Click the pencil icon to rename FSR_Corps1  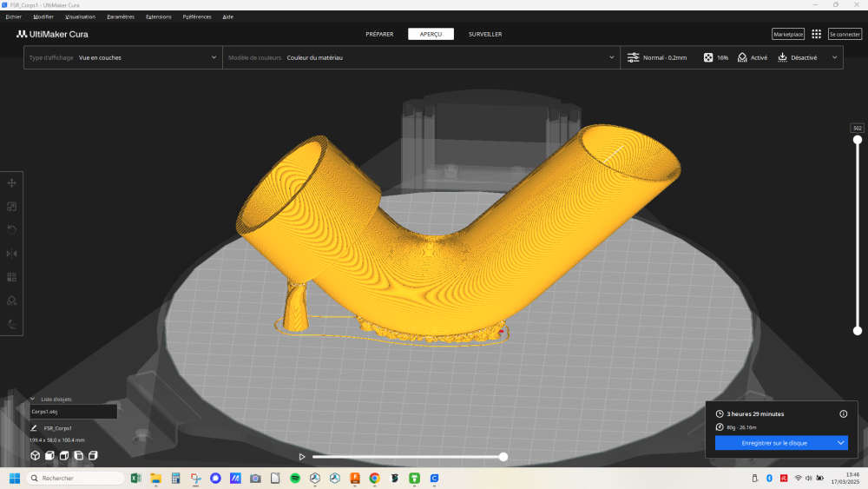pyautogui.click(x=34, y=428)
